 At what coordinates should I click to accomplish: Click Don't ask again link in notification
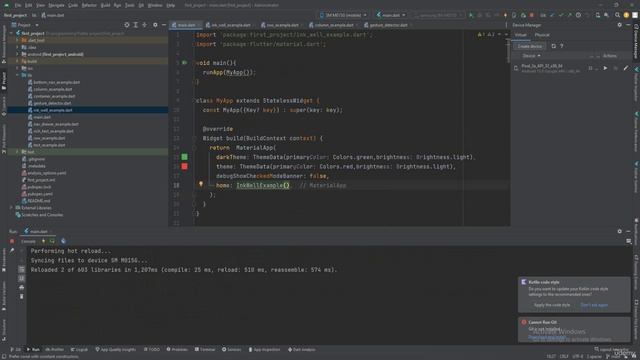coord(594,305)
